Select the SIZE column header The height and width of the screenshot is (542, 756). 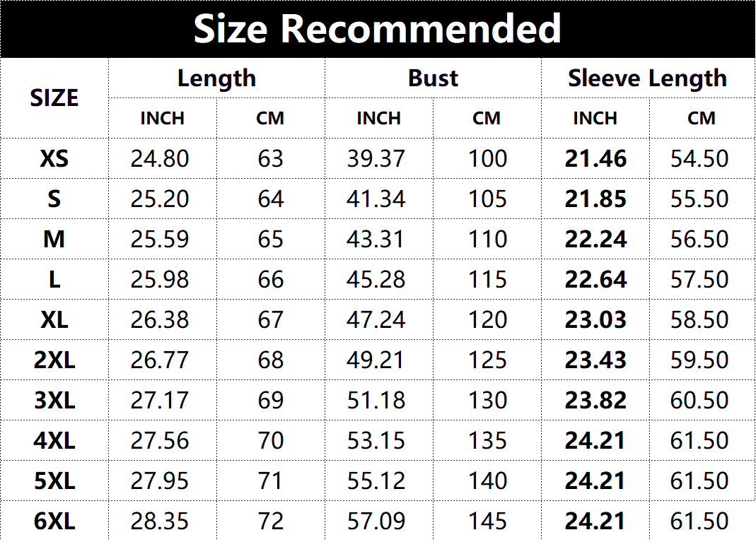point(54,98)
